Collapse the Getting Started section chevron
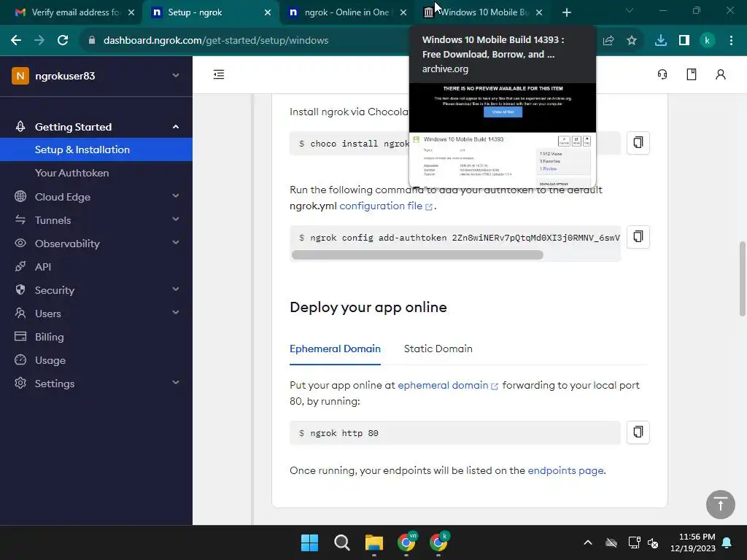Screen dimensions: 747x560 click(176, 127)
